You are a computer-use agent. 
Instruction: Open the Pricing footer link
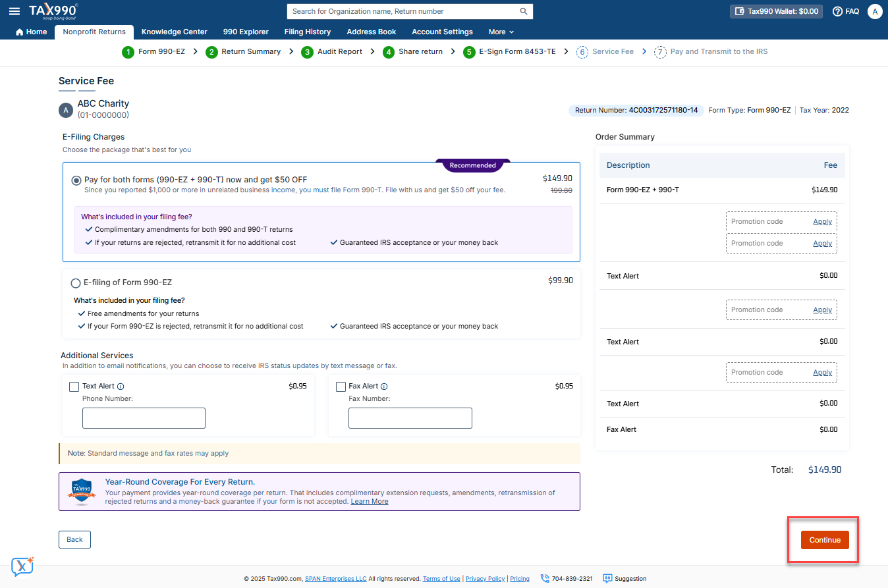tap(520, 579)
